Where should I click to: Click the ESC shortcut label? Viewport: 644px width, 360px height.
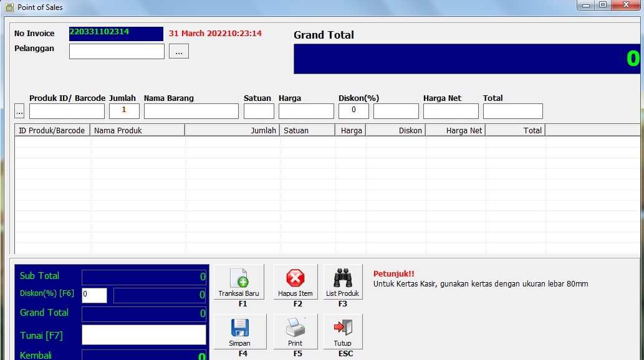(x=346, y=353)
